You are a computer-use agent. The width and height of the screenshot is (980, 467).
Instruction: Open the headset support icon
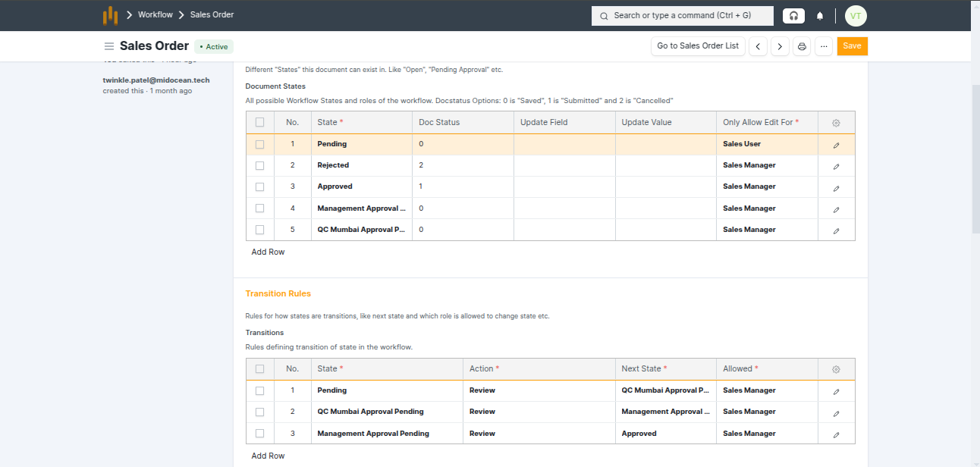tap(793, 16)
